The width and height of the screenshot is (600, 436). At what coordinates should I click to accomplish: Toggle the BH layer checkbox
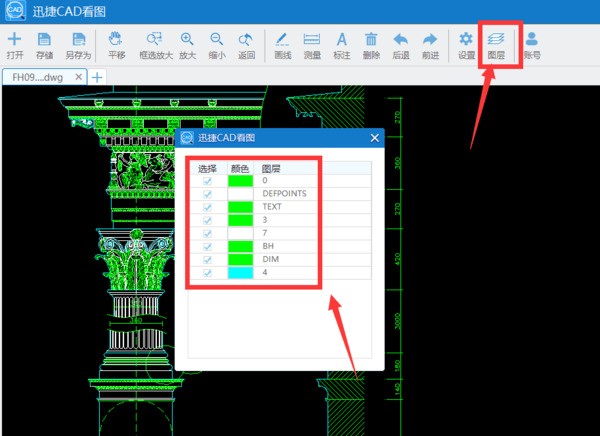pos(208,246)
